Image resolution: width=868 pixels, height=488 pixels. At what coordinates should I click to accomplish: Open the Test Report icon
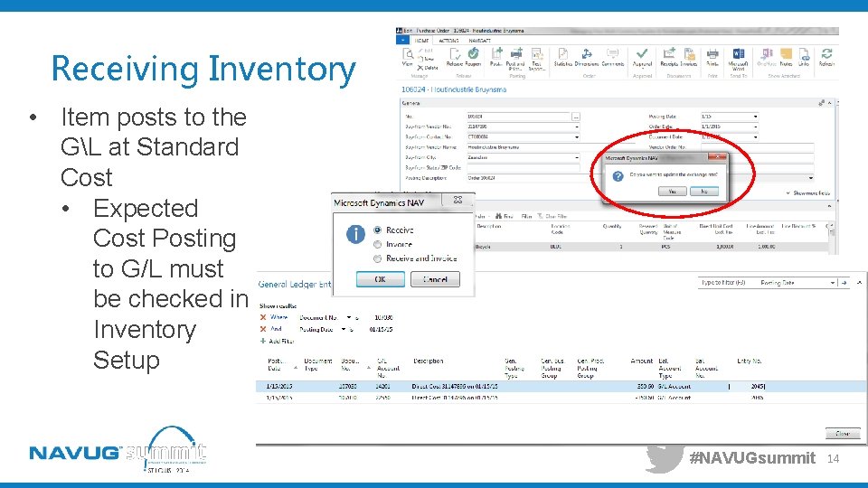coord(536,58)
